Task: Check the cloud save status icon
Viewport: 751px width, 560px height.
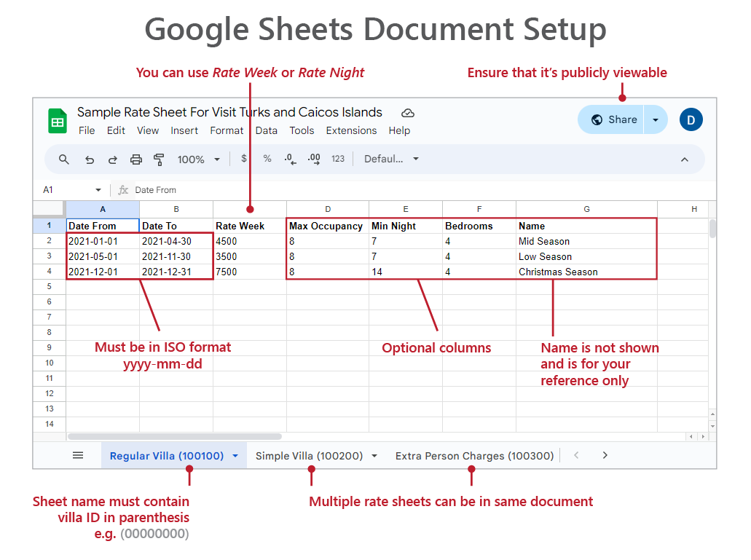Action: [408, 113]
